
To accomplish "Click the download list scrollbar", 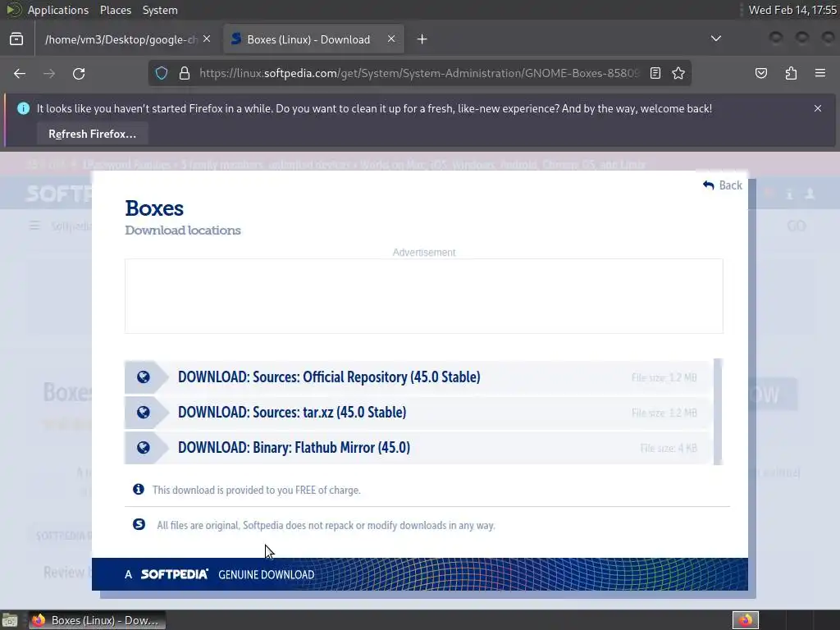I will click(x=718, y=412).
